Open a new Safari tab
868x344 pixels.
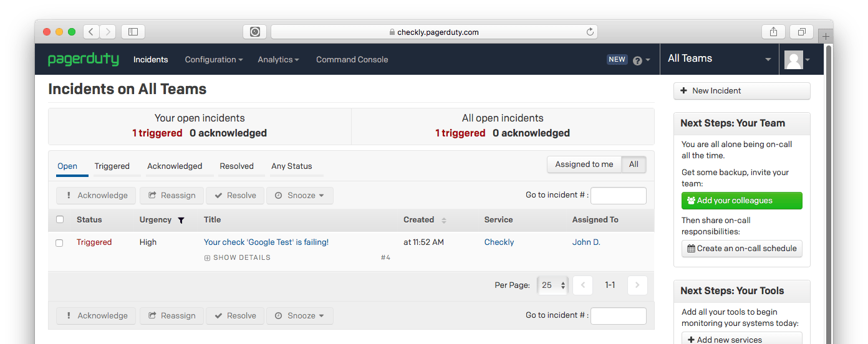(x=826, y=36)
